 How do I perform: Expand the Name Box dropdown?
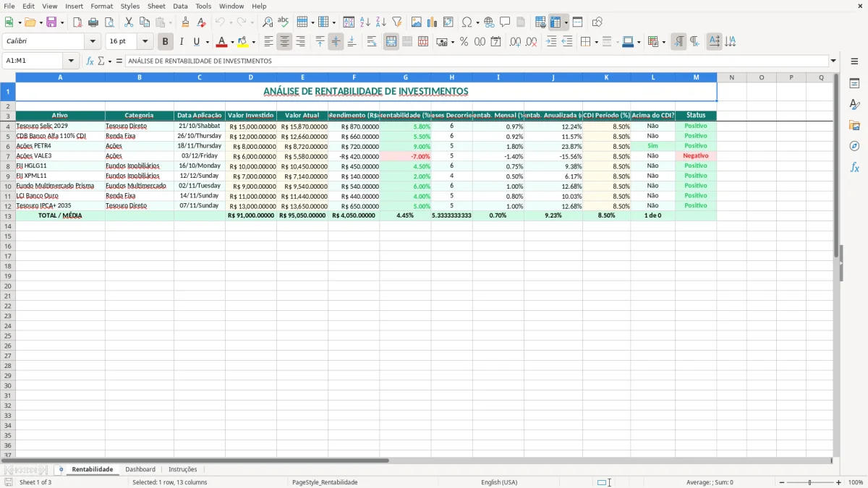tap(71, 61)
